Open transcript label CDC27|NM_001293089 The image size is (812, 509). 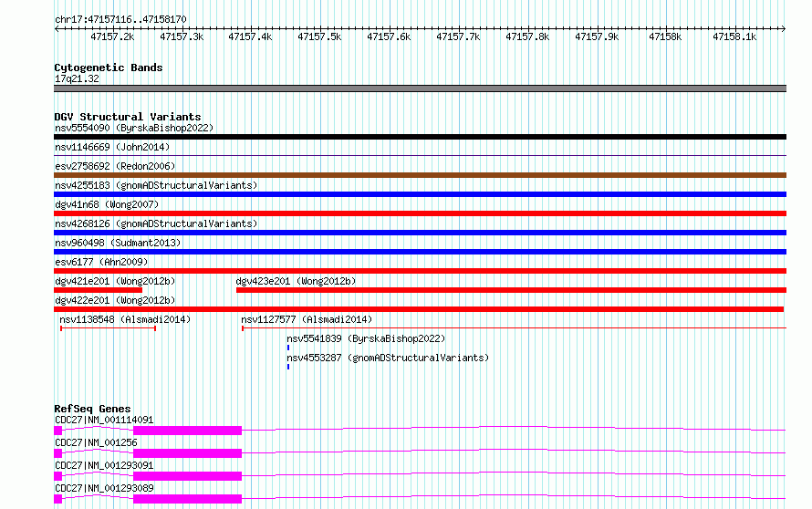pyautogui.click(x=104, y=488)
